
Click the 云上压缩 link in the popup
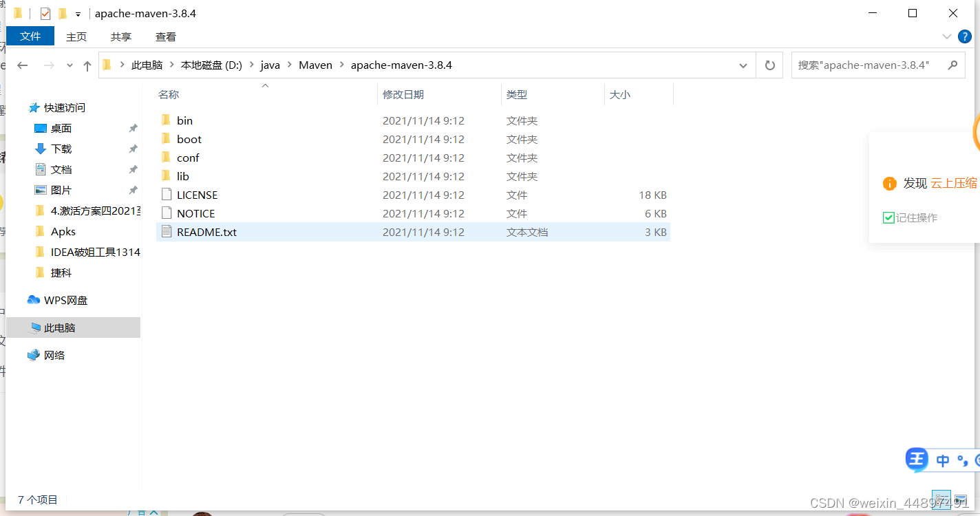pyautogui.click(x=954, y=183)
